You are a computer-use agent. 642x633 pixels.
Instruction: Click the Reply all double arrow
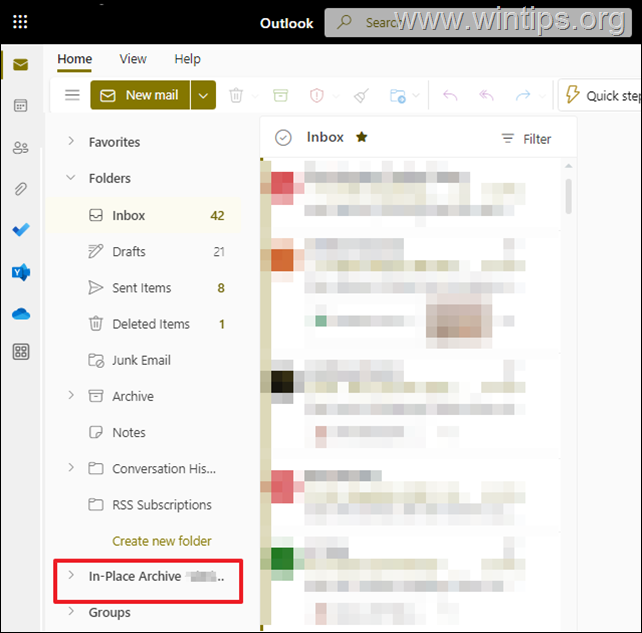click(486, 96)
